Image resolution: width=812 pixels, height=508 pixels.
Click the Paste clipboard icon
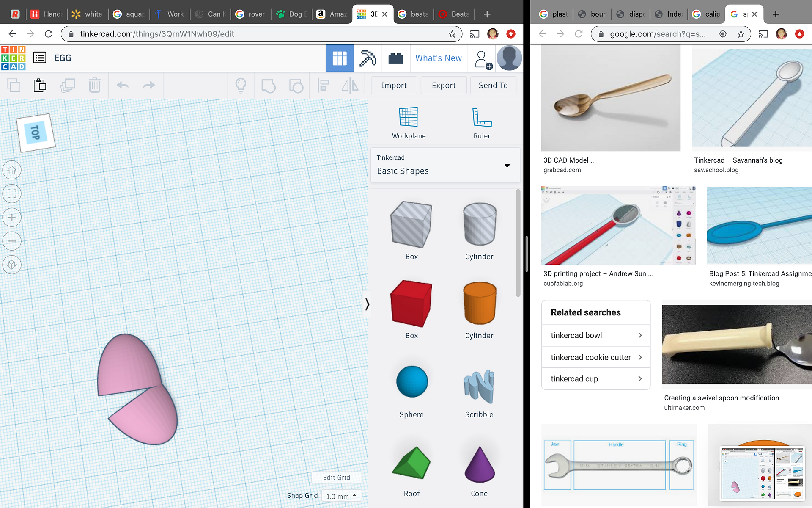(x=40, y=86)
